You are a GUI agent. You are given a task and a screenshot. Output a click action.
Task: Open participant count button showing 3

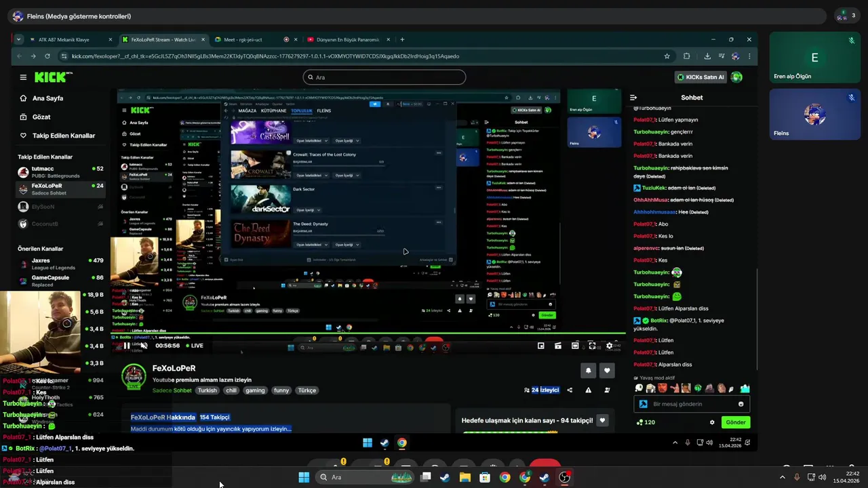coord(846,16)
